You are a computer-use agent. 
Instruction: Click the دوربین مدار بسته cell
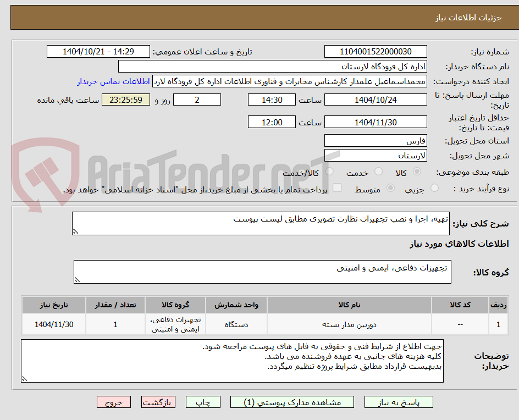coord(349,324)
